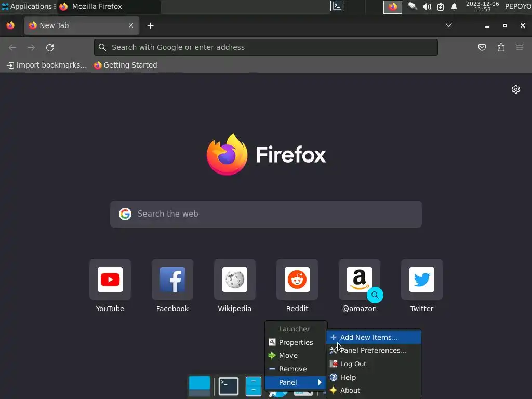Launch File Manager from the bottom dock
Viewport: 532px width, 399px height.
254,386
